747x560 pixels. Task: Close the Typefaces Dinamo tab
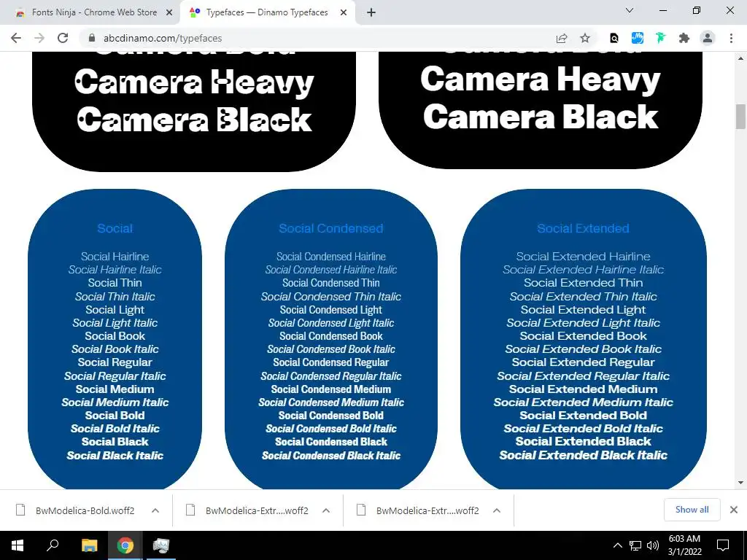[x=344, y=13]
